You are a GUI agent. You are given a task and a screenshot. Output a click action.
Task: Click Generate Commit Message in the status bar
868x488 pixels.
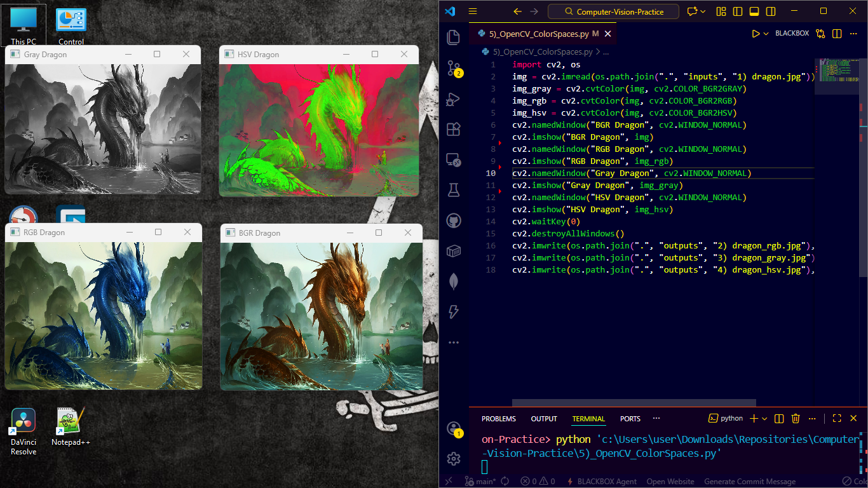750,482
